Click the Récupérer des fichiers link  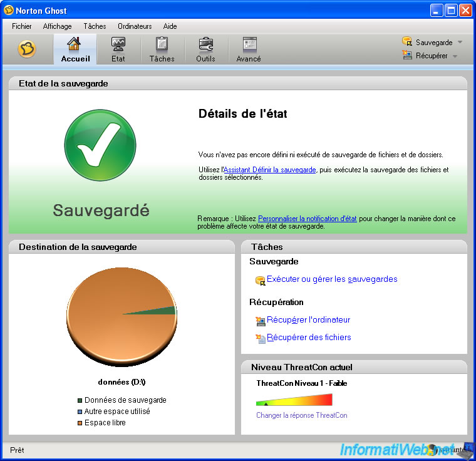point(309,338)
